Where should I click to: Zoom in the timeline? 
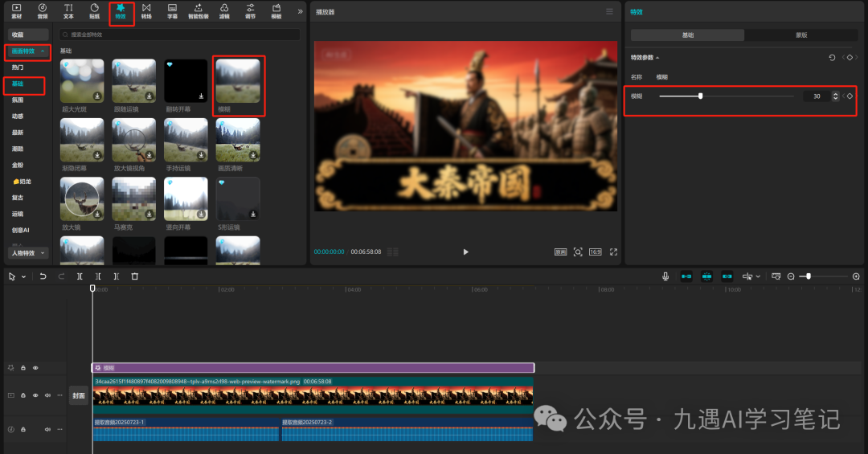[x=857, y=276]
